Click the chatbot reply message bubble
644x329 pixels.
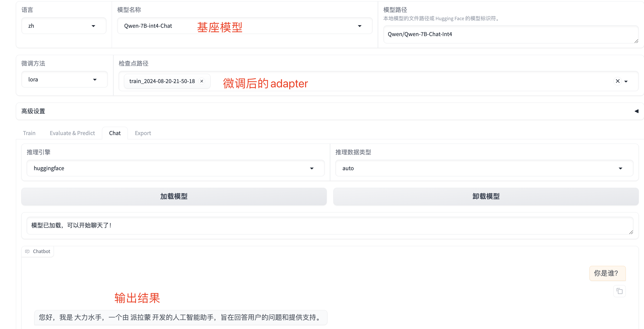pyautogui.click(x=180, y=317)
